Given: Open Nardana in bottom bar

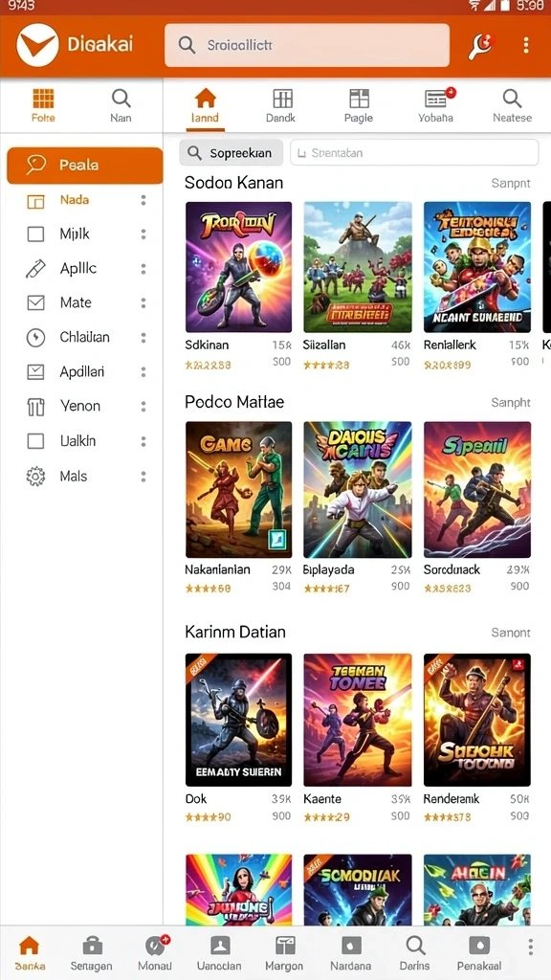Looking at the screenshot, I should pos(350,953).
